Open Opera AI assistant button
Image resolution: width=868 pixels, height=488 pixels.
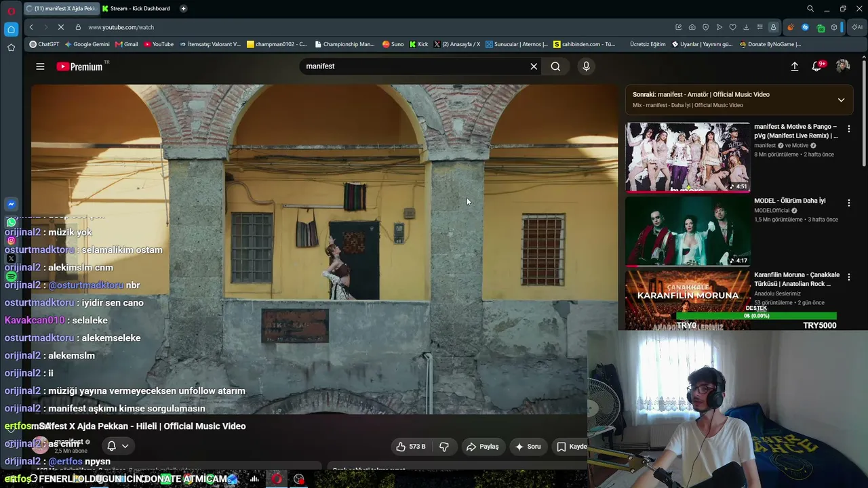(x=857, y=27)
